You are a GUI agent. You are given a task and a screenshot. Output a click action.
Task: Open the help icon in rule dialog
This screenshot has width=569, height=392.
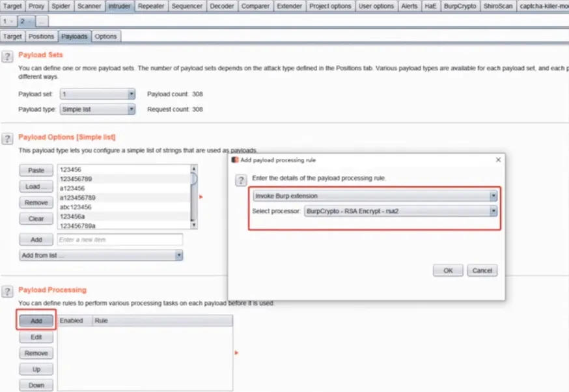point(241,180)
